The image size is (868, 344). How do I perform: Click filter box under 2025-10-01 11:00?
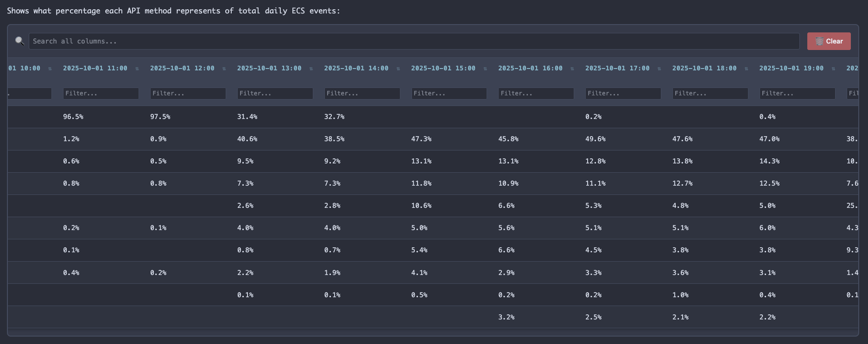pyautogui.click(x=101, y=94)
